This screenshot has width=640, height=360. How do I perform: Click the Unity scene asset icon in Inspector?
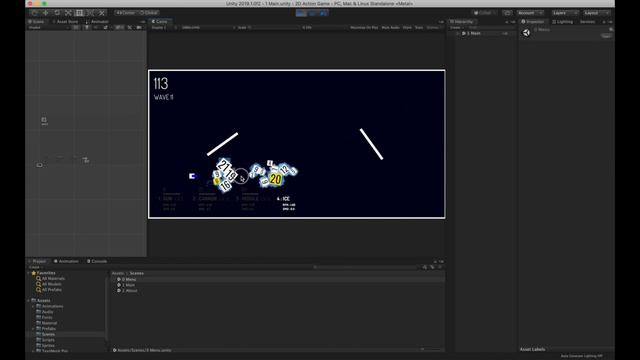tap(526, 33)
